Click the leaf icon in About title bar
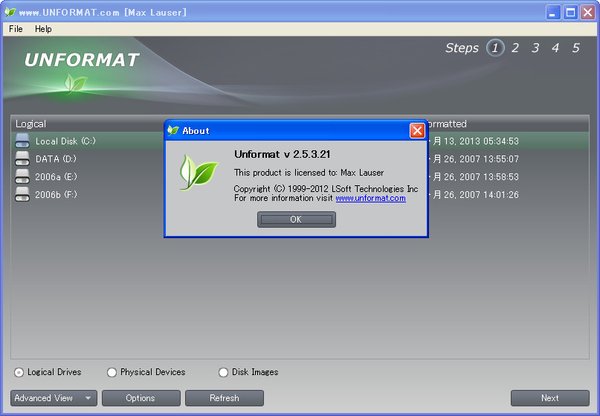The width and height of the screenshot is (600, 416). tap(173, 131)
